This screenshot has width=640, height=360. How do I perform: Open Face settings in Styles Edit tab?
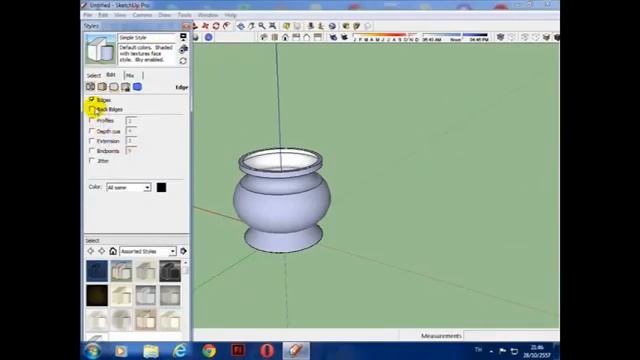coord(102,87)
